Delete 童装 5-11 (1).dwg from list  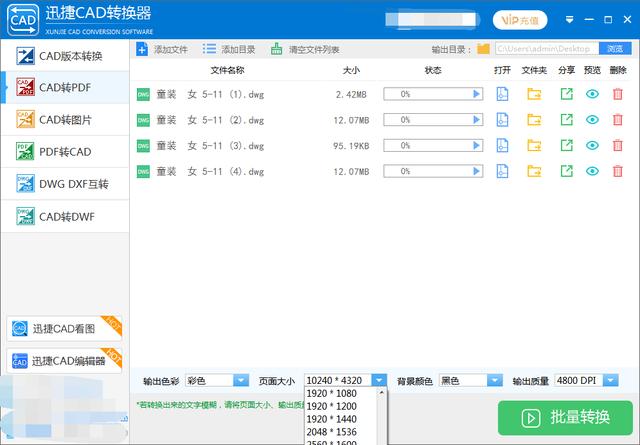[x=617, y=94]
